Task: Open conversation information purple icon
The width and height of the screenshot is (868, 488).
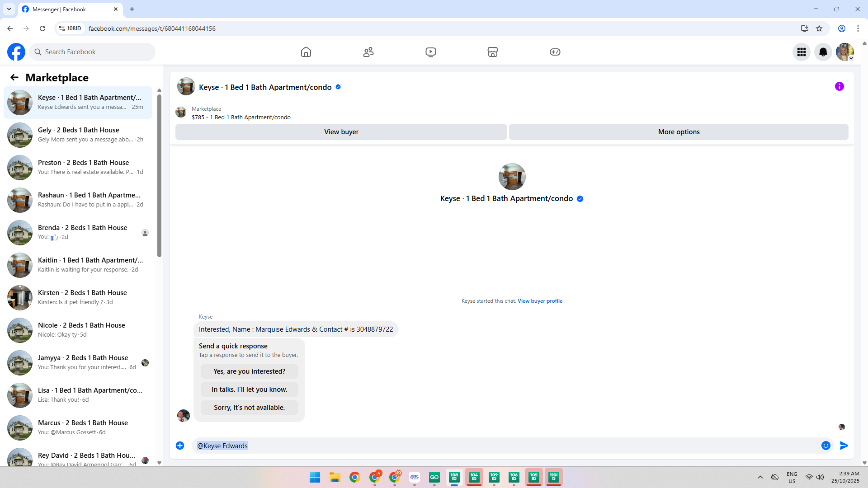Action: point(840,86)
